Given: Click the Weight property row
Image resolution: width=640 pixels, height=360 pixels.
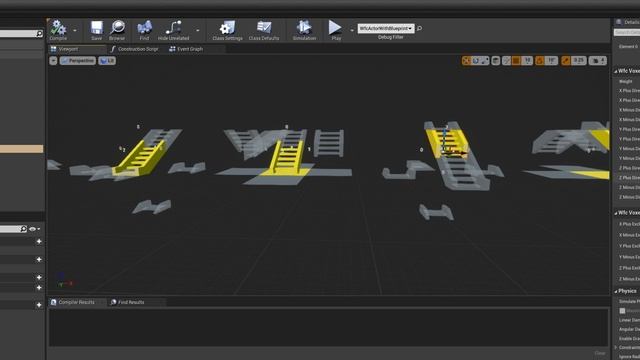Looking at the screenshot, I should 627,81.
